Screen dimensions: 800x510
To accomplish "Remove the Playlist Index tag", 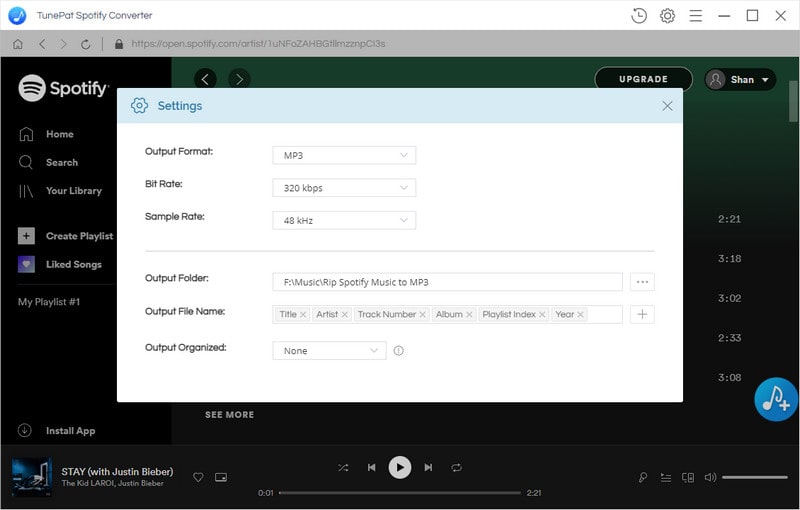I will pyautogui.click(x=542, y=315).
